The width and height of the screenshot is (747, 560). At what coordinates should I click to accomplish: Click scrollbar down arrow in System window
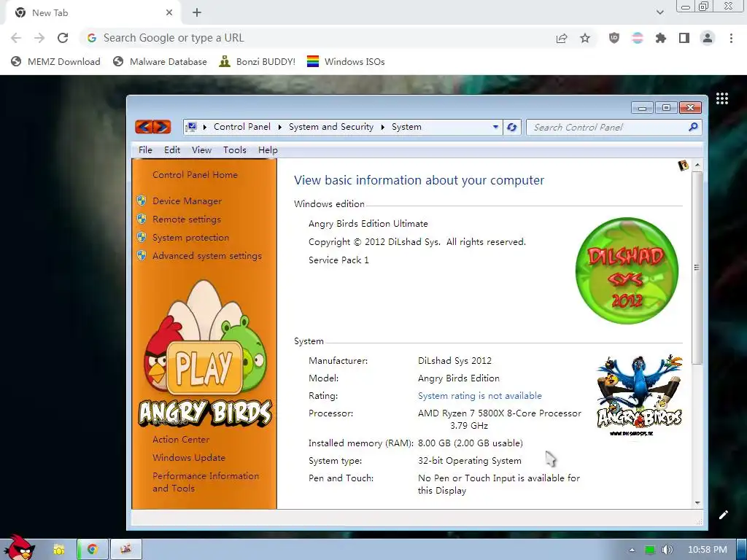tap(697, 503)
